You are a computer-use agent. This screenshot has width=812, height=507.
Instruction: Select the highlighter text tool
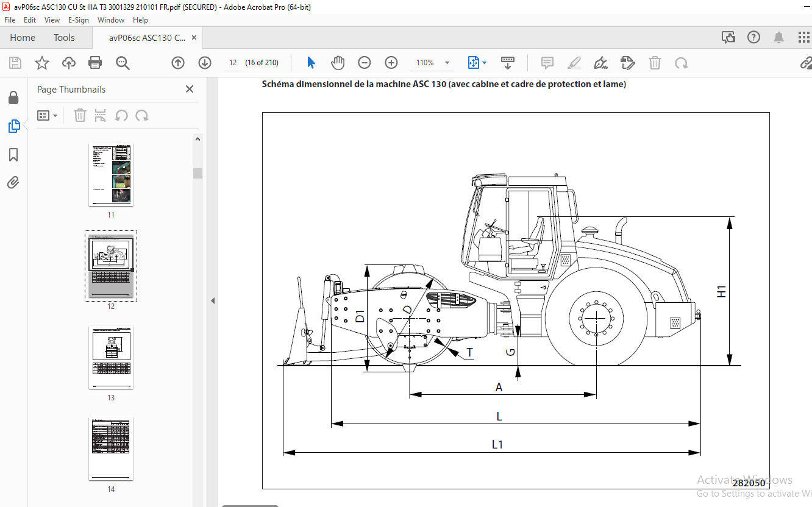point(574,63)
